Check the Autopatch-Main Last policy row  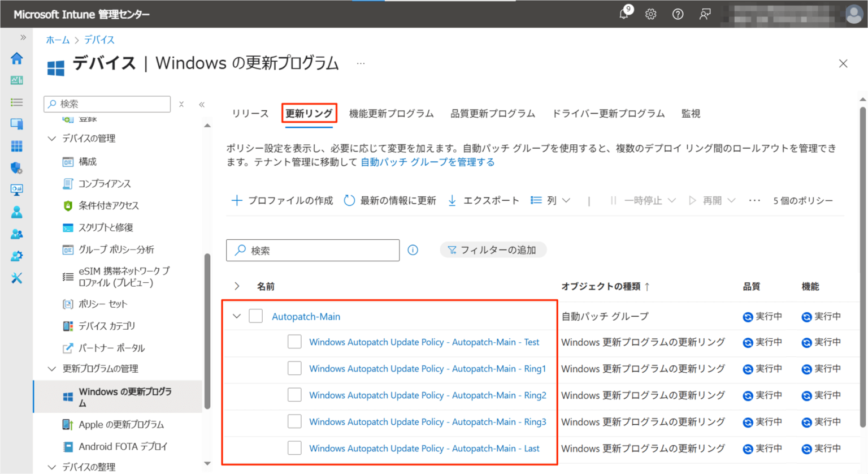pyautogui.click(x=294, y=447)
